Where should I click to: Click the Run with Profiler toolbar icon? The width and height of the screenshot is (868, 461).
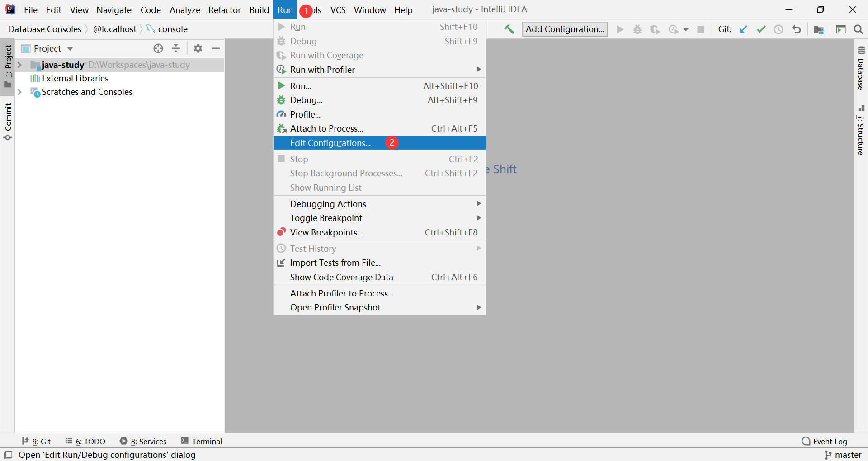coord(674,29)
